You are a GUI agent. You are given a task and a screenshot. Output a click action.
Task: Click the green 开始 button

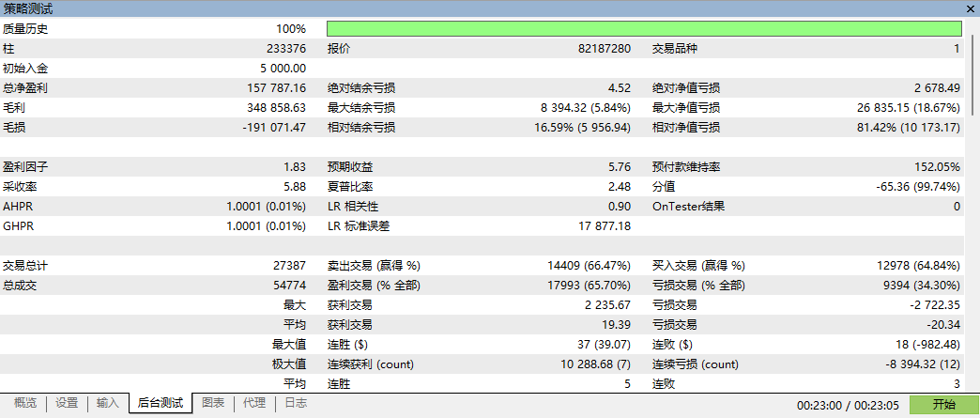coord(942,404)
